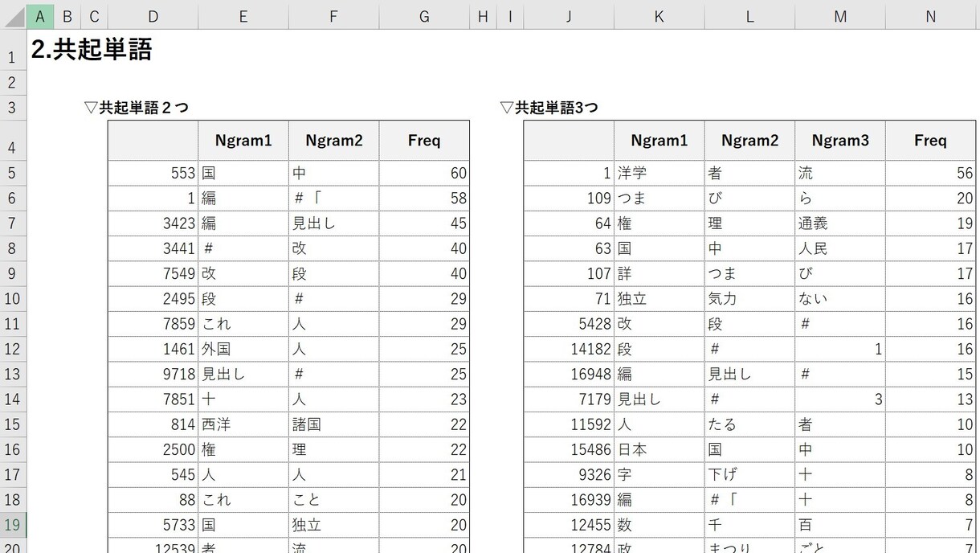Screen dimensions: 980x553
Task: Click cell containing 2495
Action: (x=153, y=298)
